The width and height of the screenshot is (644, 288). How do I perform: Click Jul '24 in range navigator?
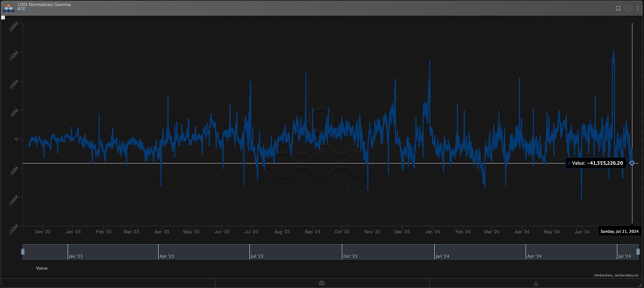tap(624, 256)
